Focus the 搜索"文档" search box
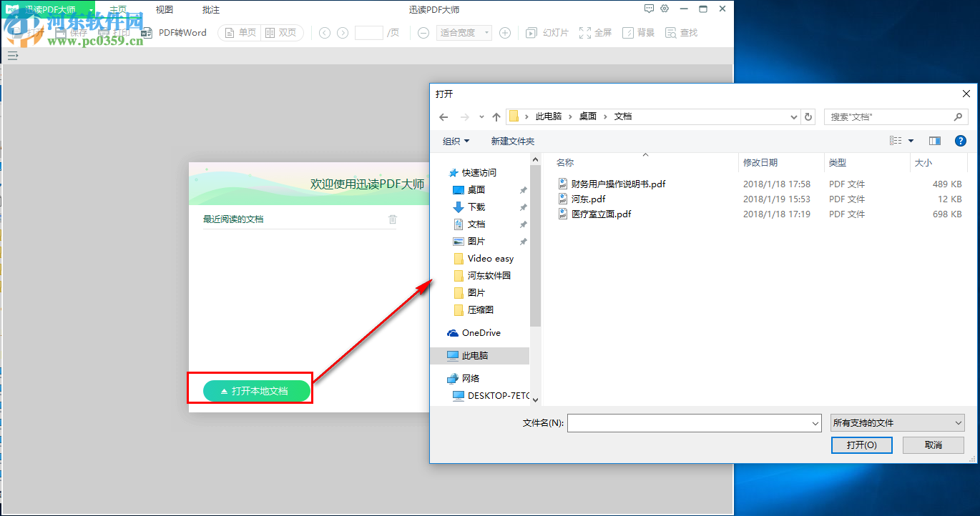The width and height of the screenshot is (980, 516). click(x=896, y=116)
